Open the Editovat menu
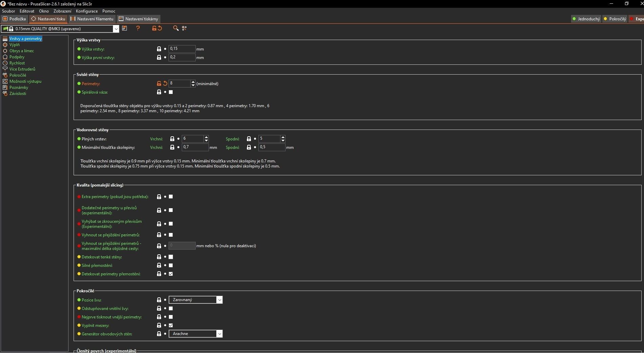644x353 pixels. pos(27,11)
